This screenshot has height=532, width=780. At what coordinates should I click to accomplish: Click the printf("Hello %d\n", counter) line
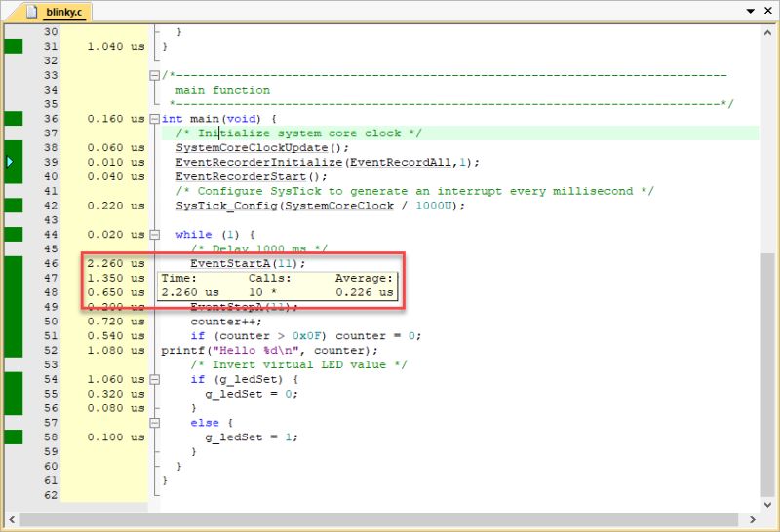pos(269,351)
